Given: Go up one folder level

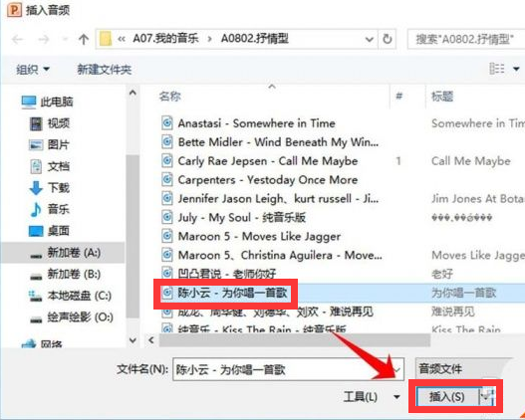Looking at the screenshot, I should (x=84, y=40).
